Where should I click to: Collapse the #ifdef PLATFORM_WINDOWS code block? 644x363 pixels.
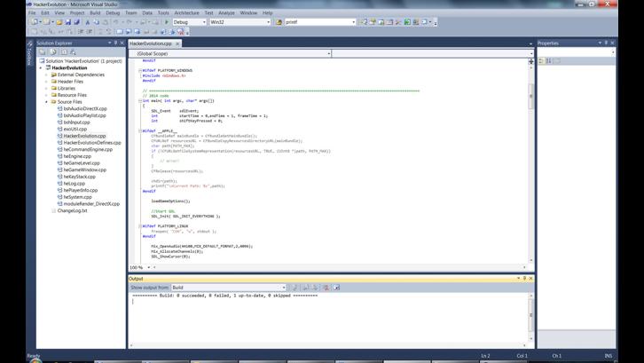140,71
